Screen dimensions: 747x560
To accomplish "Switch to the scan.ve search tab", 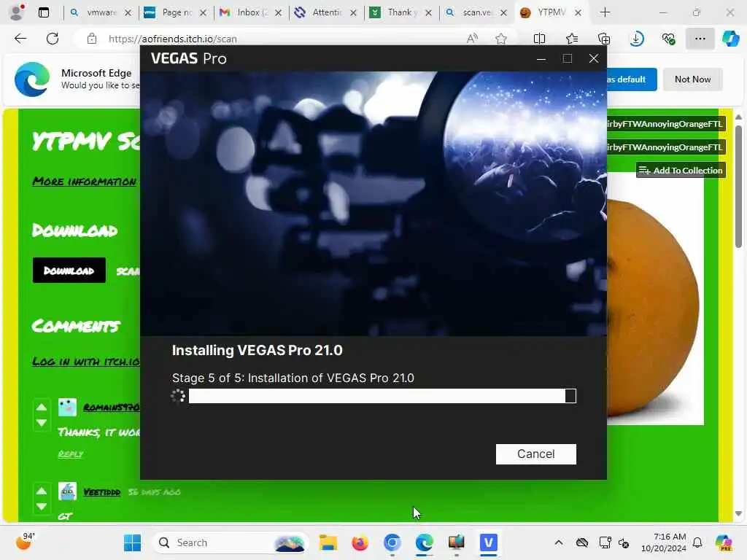I will tap(476, 12).
